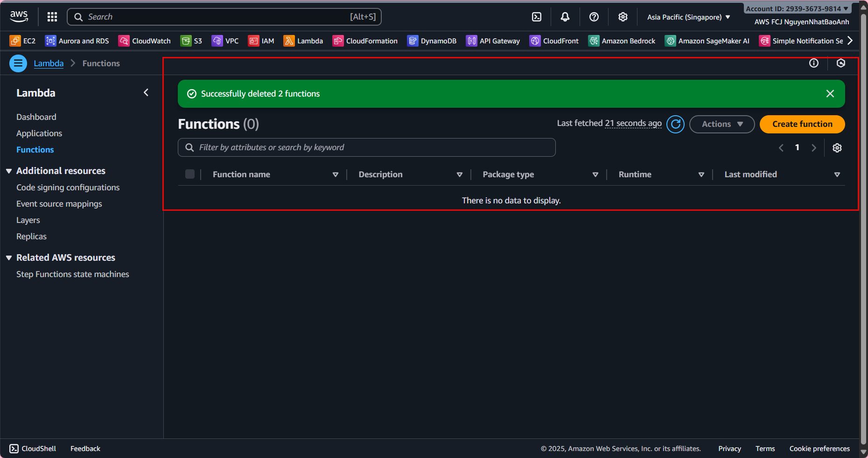Focus the functions filter search box

click(x=367, y=147)
